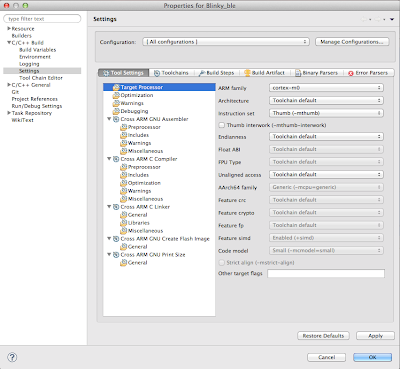Confirm with the OK button
The image size is (400, 369).
[x=372, y=357]
